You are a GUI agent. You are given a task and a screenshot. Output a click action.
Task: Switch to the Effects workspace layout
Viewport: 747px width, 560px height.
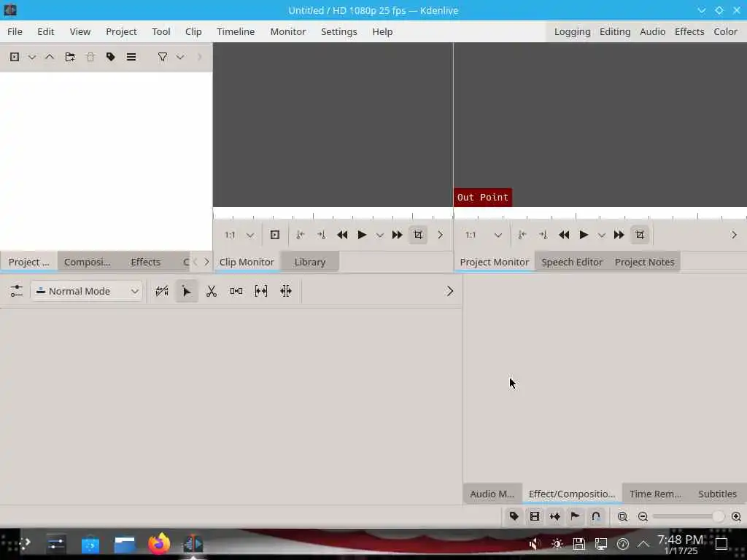[689, 31]
